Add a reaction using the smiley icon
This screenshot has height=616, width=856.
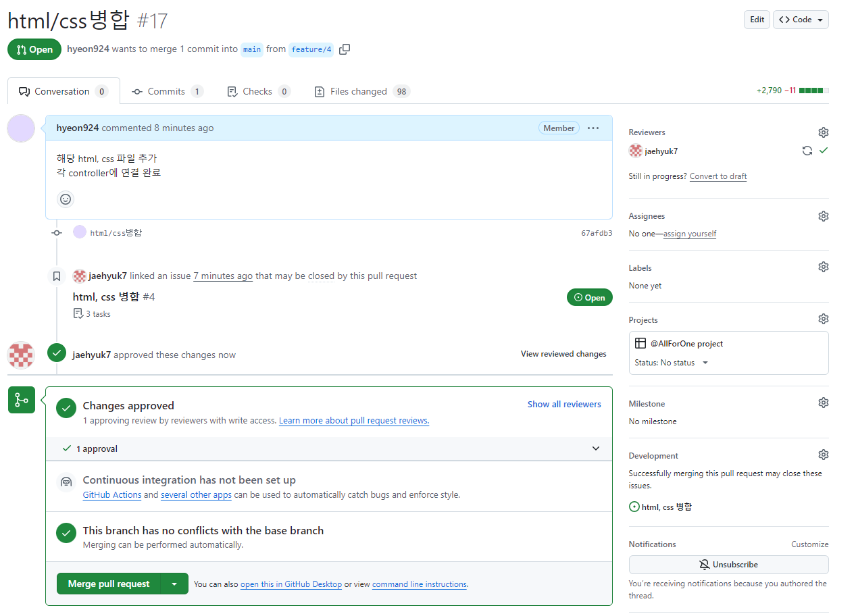65,199
